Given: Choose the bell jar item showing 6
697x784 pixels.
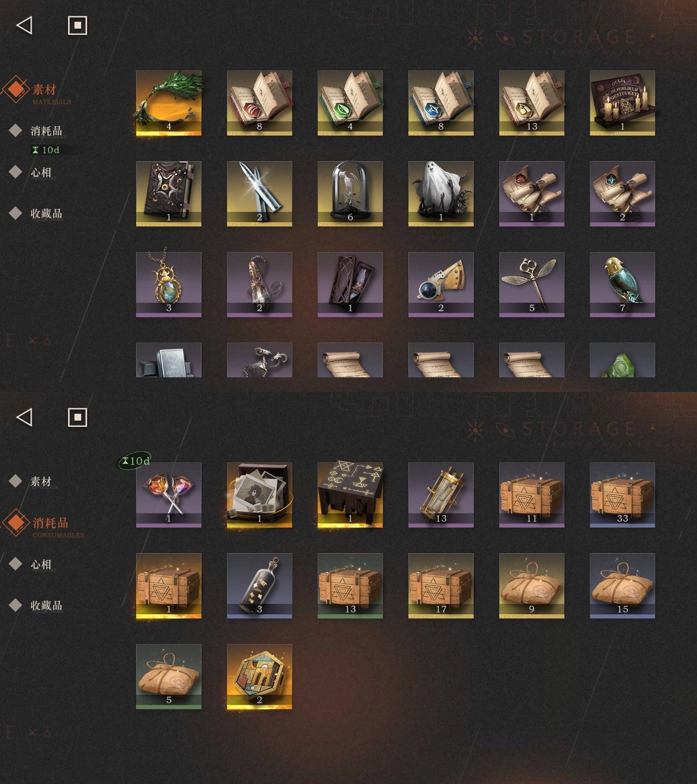Looking at the screenshot, I should pyautogui.click(x=350, y=194).
